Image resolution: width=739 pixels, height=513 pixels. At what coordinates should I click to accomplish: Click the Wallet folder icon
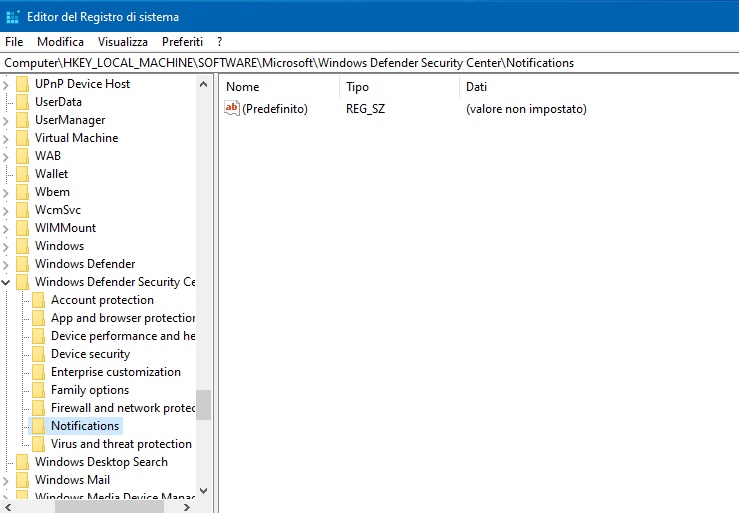pos(23,174)
